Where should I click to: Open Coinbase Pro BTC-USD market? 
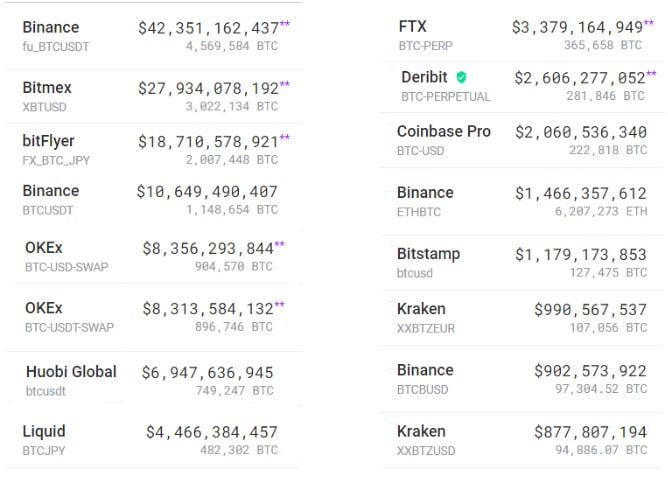tap(522, 140)
